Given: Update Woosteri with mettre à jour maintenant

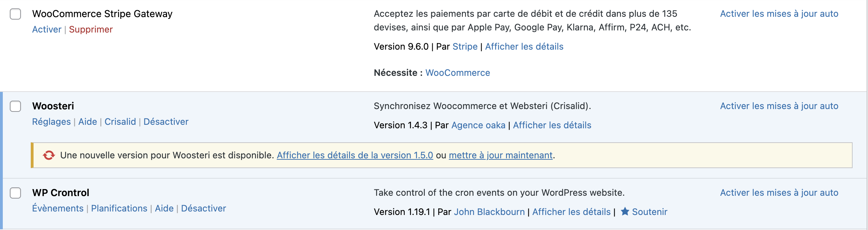Looking at the screenshot, I should 500,155.
